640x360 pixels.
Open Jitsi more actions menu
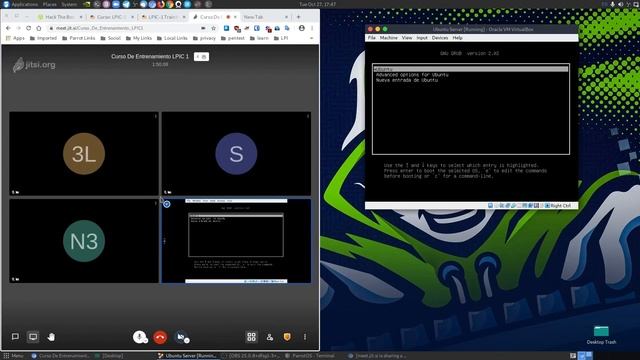[x=305, y=337]
